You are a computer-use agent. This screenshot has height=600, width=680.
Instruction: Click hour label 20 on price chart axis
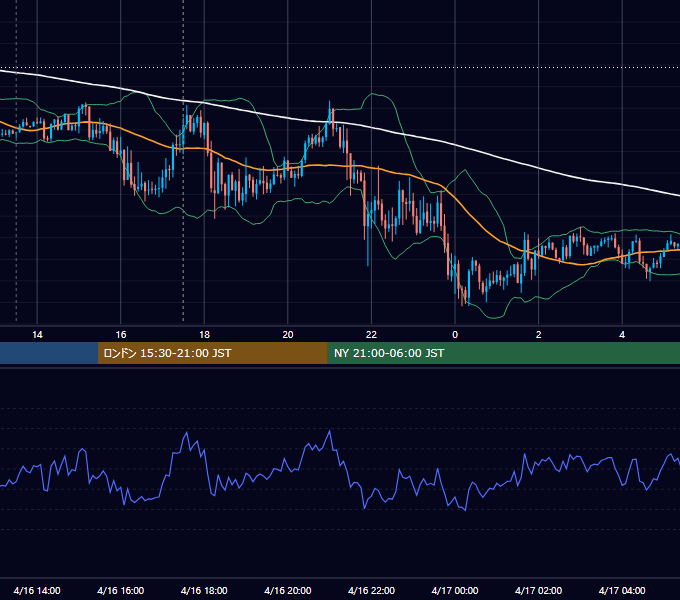coord(288,335)
